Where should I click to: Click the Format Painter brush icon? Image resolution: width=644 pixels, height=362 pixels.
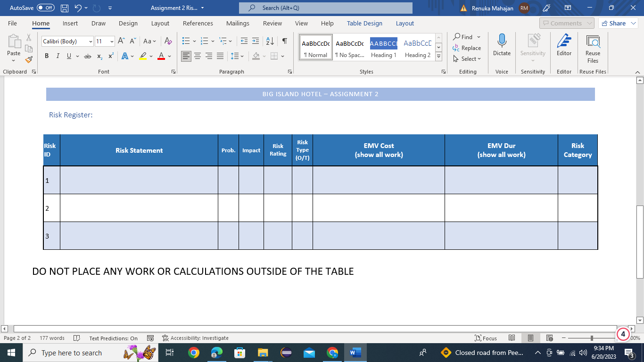[x=29, y=60]
